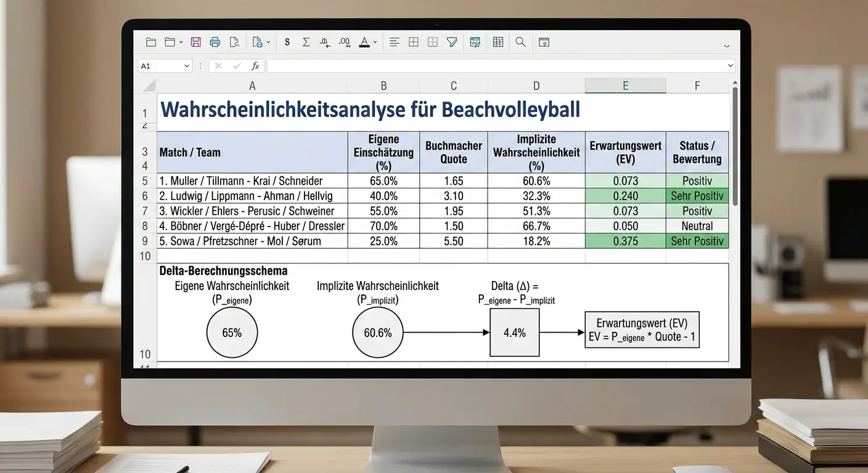Cancel entry with the X formula button

click(x=218, y=66)
